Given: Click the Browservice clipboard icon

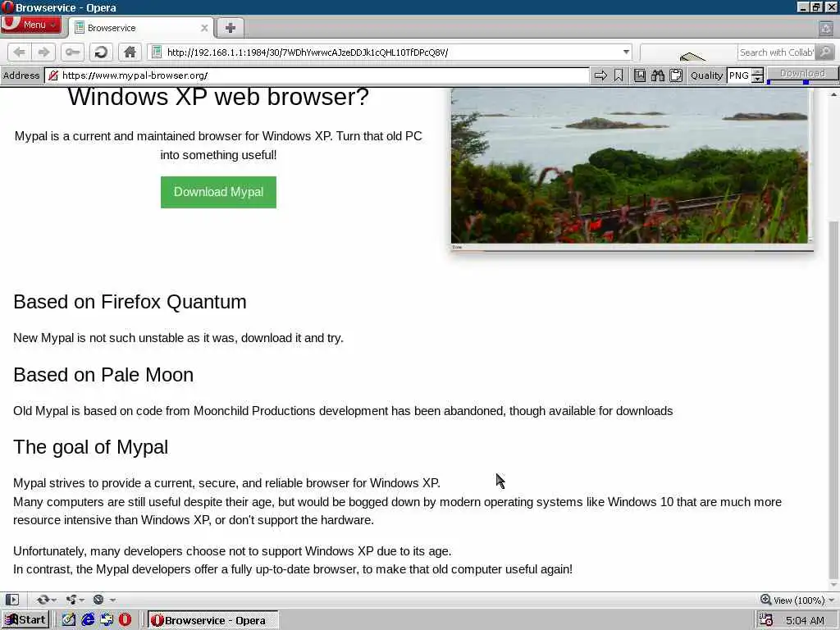Looking at the screenshot, I should 676,75.
